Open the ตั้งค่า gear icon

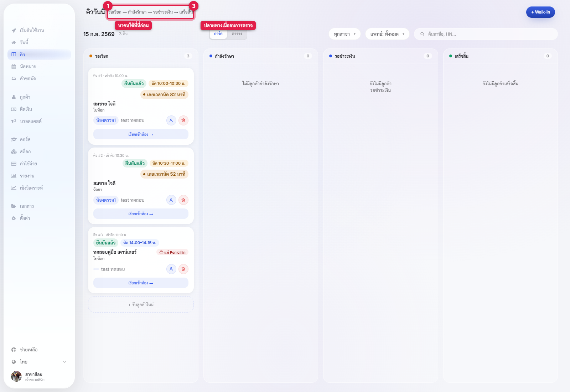pyautogui.click(x=14, y=218)
